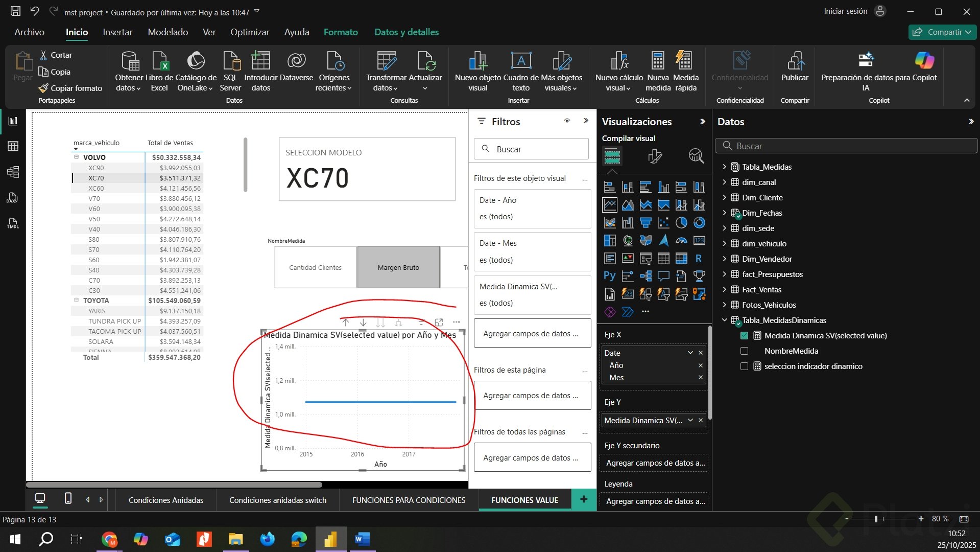980x552 pixels.
Task: Check the NombreMedida field checkbox
Action: click(744, 351)
